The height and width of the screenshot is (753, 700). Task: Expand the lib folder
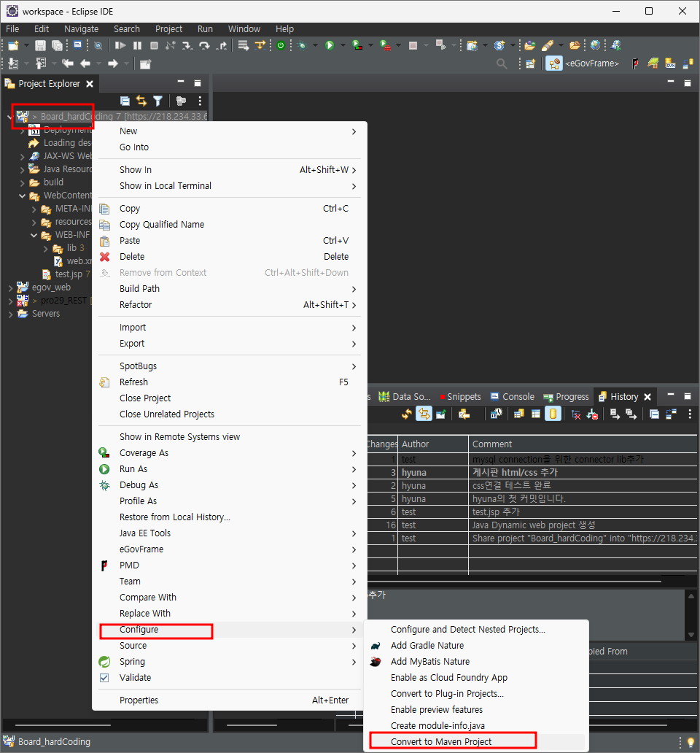(46, 248)
